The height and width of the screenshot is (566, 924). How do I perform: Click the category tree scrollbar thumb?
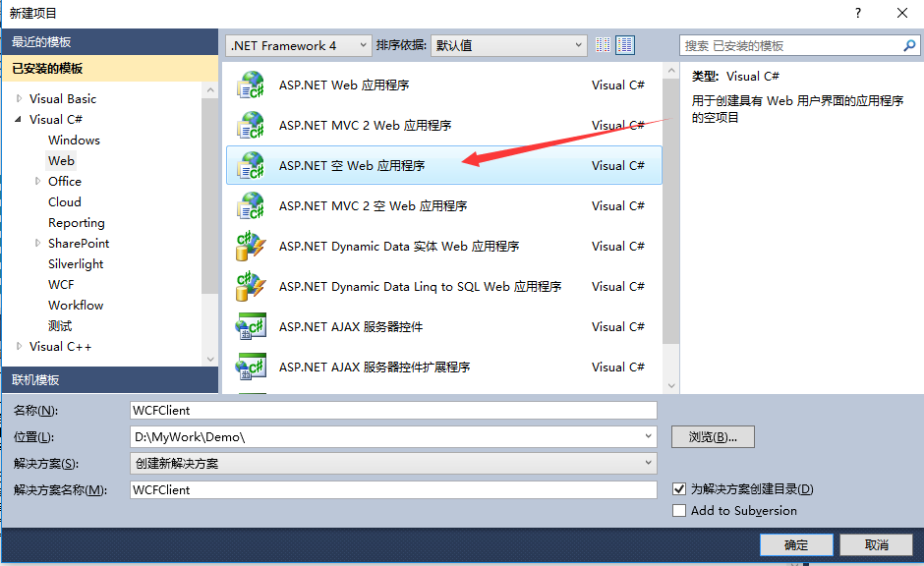(x=209, y=196)
